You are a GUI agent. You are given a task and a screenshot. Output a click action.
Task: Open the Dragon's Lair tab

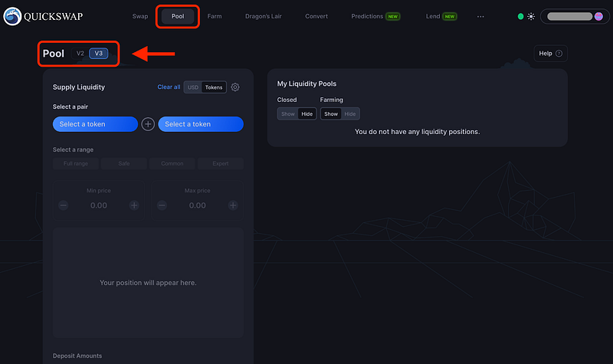click(x=263, y=16)
